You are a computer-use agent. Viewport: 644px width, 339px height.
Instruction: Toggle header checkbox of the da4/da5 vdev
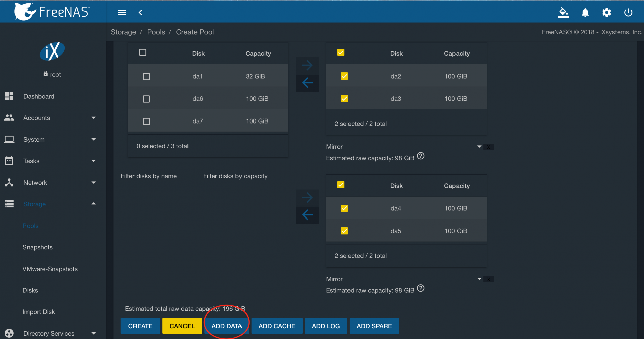click(341, 185)
